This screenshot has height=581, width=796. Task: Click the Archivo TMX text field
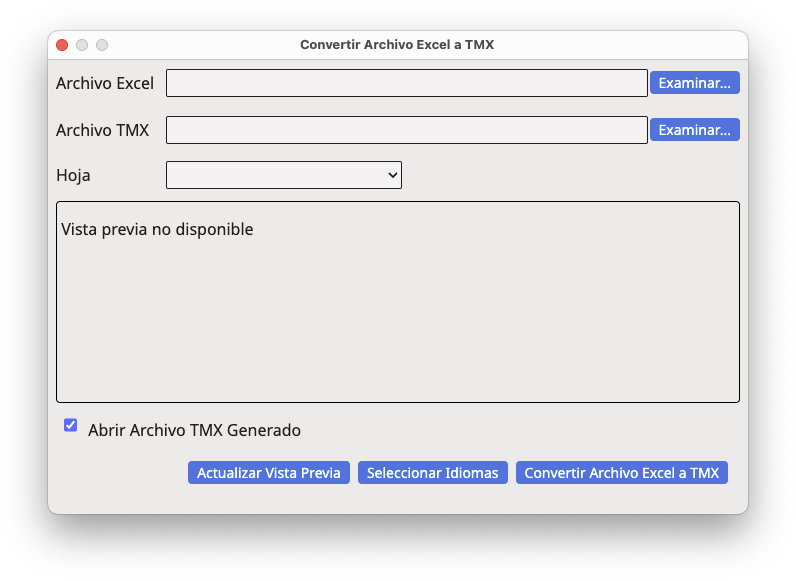[407, 130]
